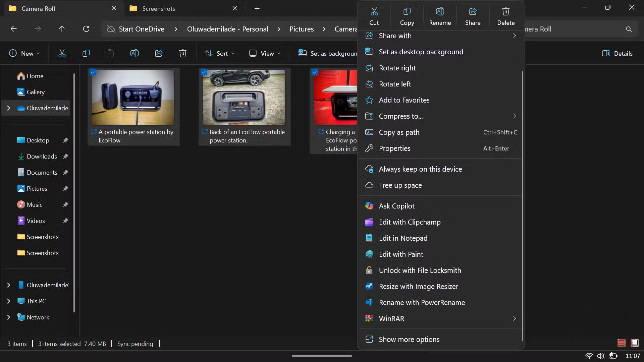Select Rotate right from context menu

[397, 68]
